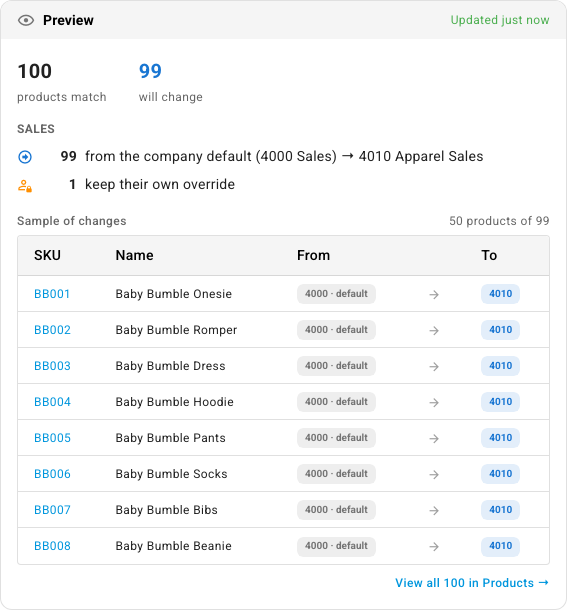Click the Baby Bumble Beanie name
Viewport: 567px width, 611px height.
point(173,546)
